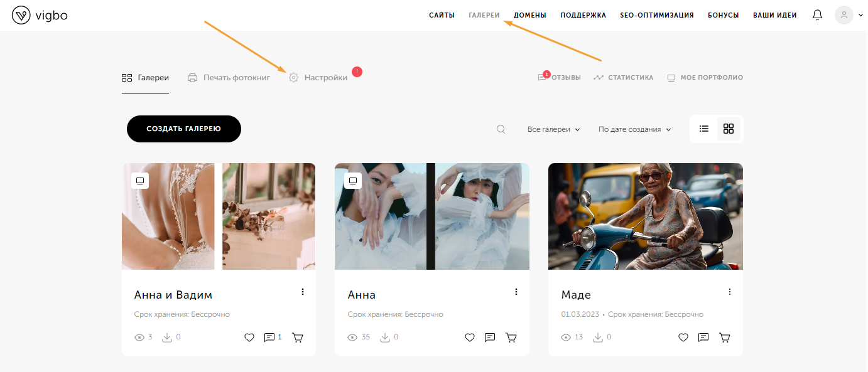Open the notifications bell
868x372 pixels.
(x=817, y=15)
